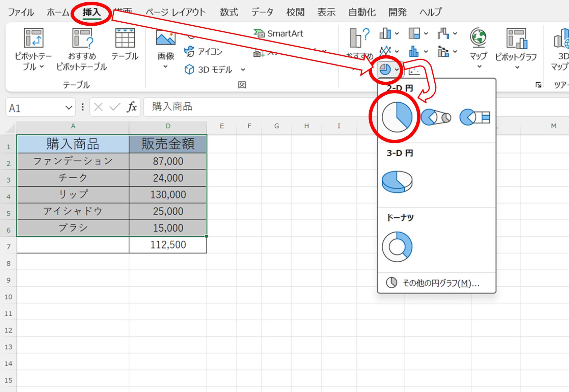Screen dimensions: 569x392
Task: Click the Insert Function fx button
Action: (132, 107)
